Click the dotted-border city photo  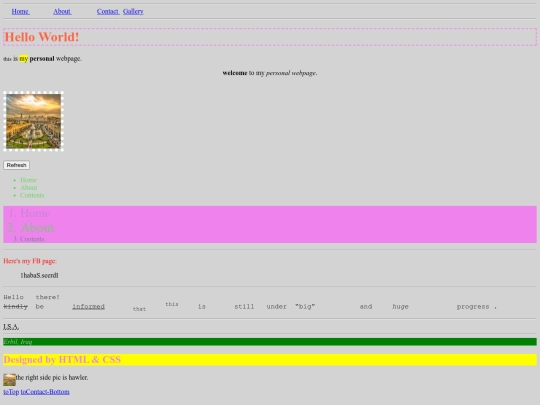[33, 121]
